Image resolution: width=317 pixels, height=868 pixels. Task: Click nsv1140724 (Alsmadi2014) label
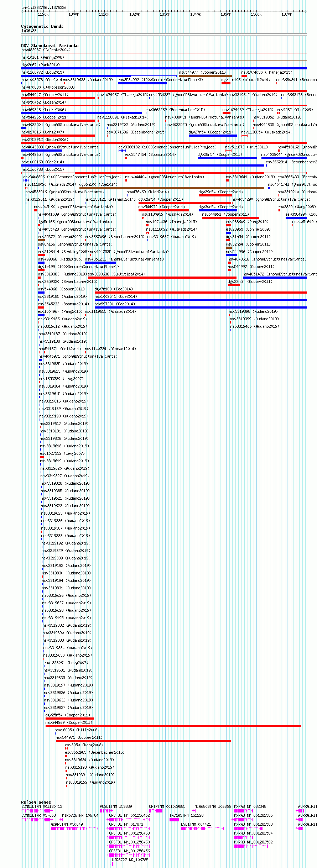point(110,349)
